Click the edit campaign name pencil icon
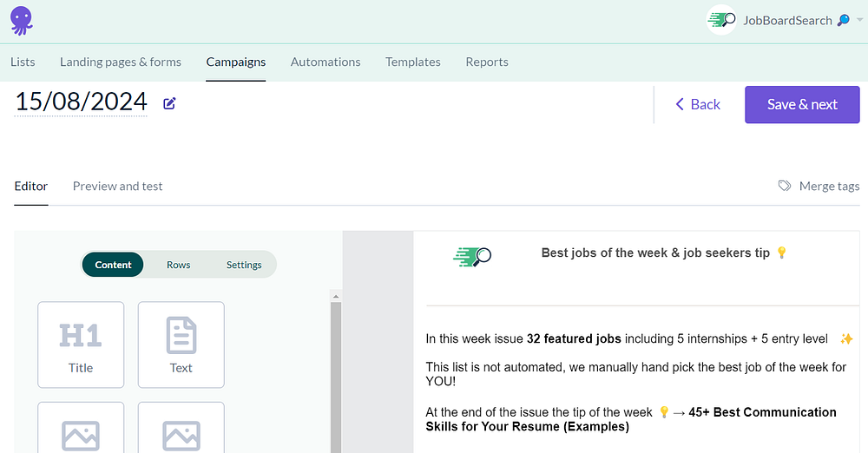The image size is (868, 453). [169, 103]
